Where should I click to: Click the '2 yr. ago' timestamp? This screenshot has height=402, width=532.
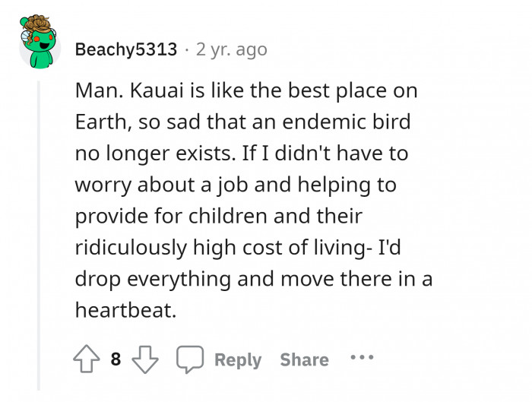pos(231,50)
